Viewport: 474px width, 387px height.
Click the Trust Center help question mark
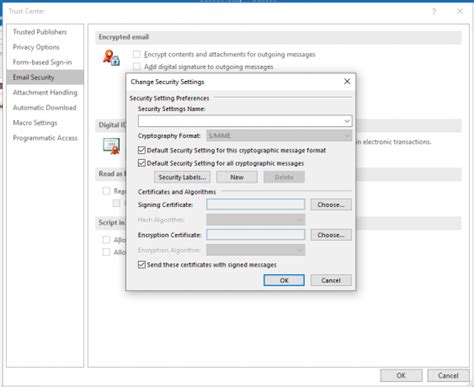tap(434, 12)
